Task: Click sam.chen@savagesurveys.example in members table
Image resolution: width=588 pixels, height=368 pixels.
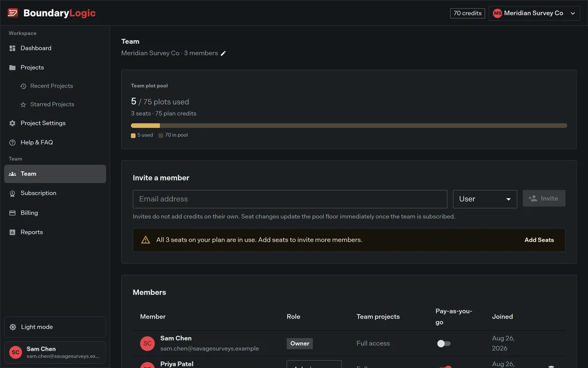Action: click(x=210, y=349)
